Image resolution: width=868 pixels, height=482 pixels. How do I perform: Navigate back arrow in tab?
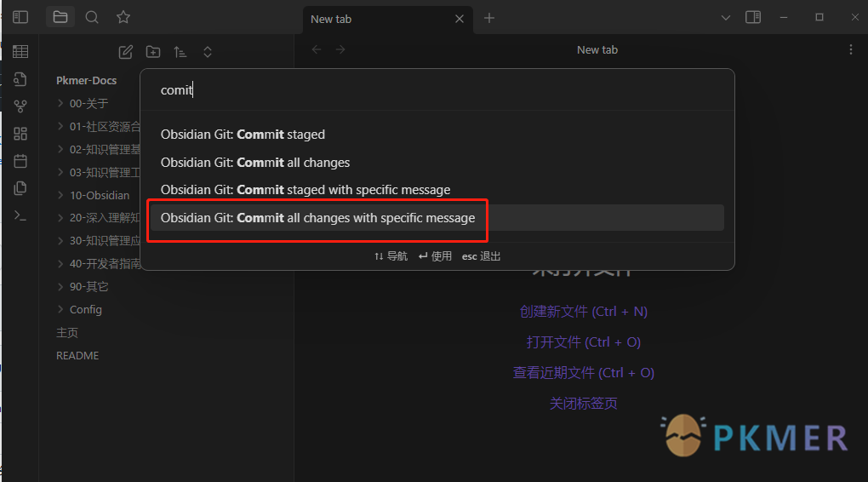(317, 50)
